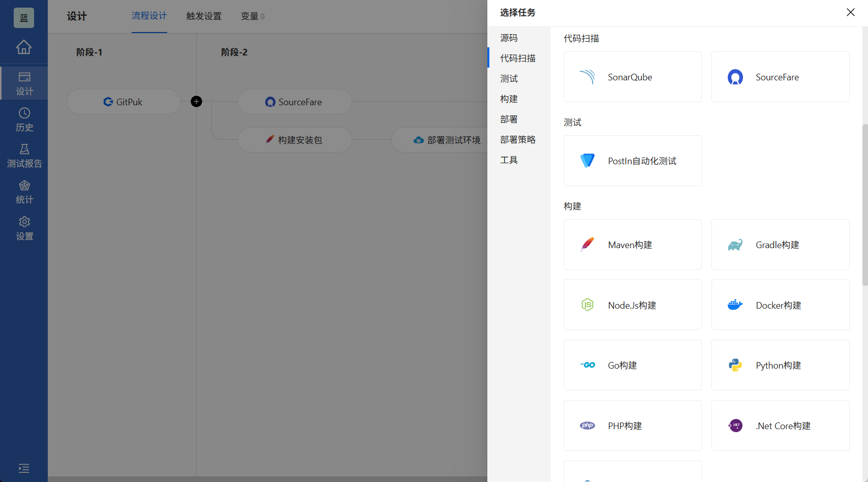This screenshot has height=482, width=868.
Task: Select the PostIn自动化测试 test task
Action: 632,161
